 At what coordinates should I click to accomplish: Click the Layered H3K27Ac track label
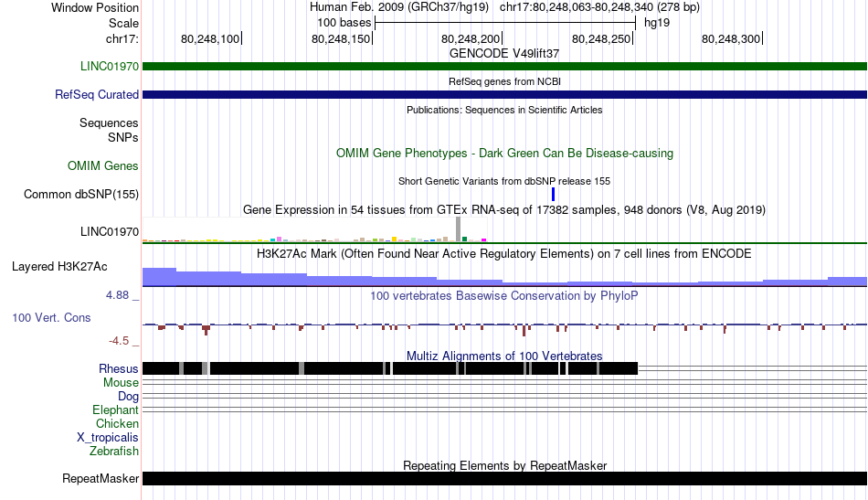[x=59, y=266]
